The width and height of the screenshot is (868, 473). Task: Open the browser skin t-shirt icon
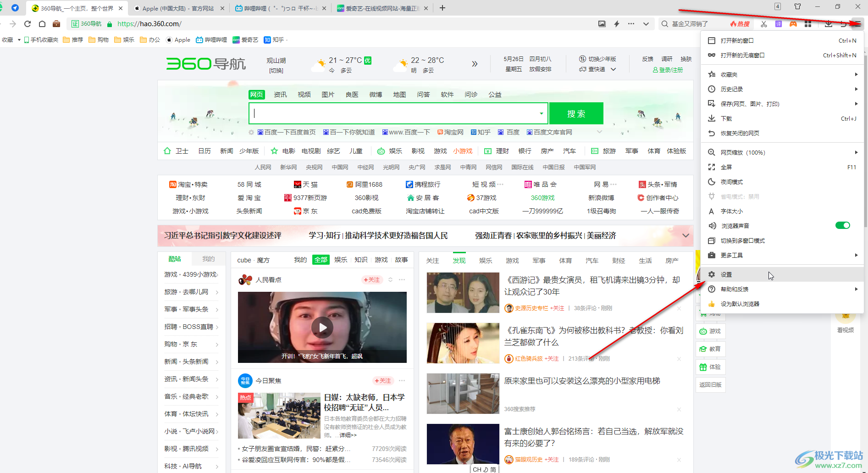click(798, 6)
